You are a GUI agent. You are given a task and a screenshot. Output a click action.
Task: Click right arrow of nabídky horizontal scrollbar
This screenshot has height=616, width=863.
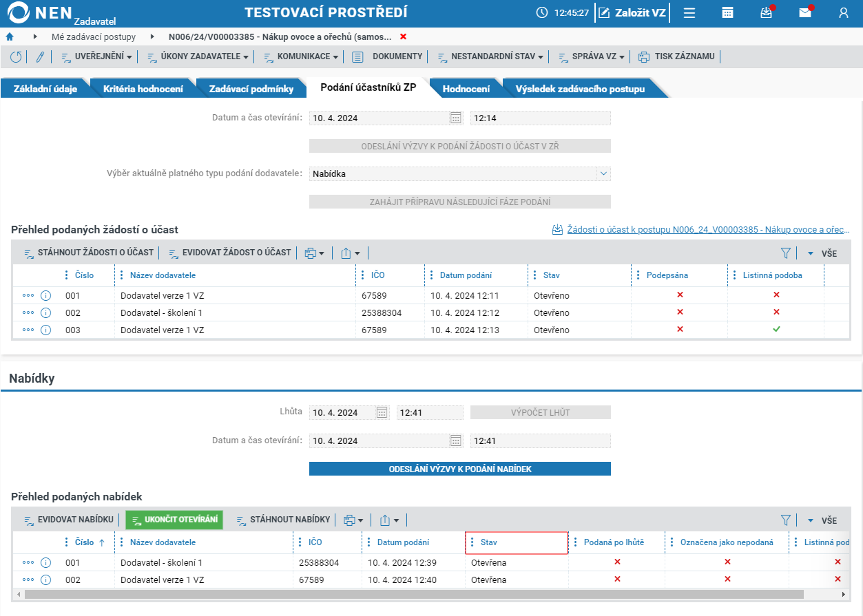[x=844, y=594]
